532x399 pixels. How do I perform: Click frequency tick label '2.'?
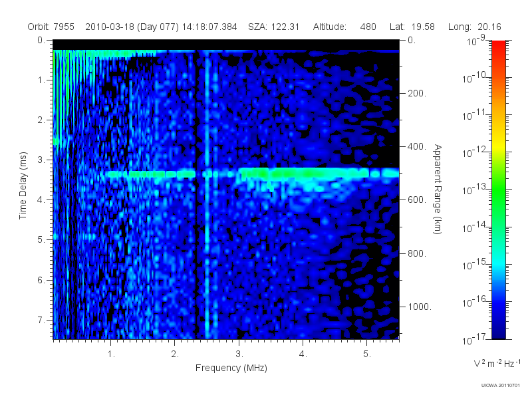click(x=175, y=354)
